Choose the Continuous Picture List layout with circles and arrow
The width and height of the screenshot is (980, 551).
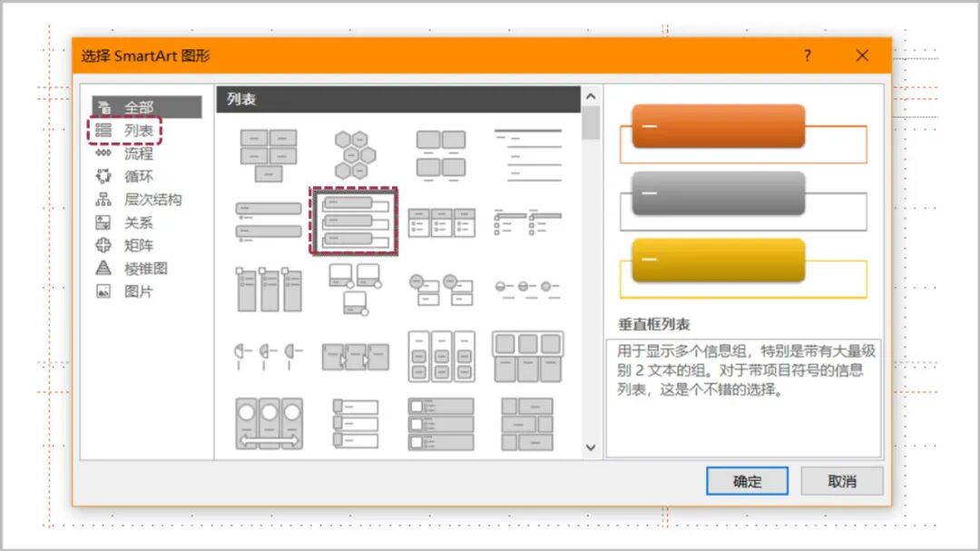click(269, 423)
